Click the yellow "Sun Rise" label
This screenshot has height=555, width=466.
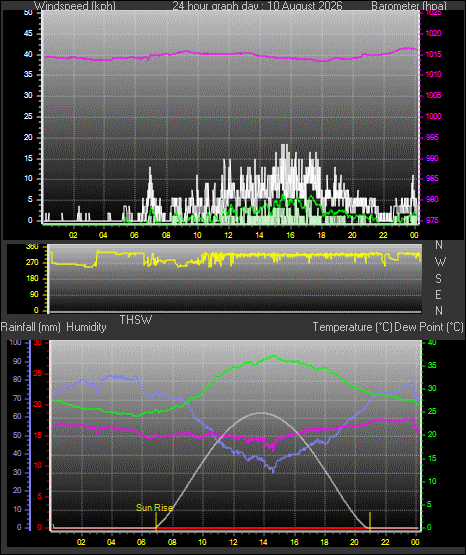154,508
